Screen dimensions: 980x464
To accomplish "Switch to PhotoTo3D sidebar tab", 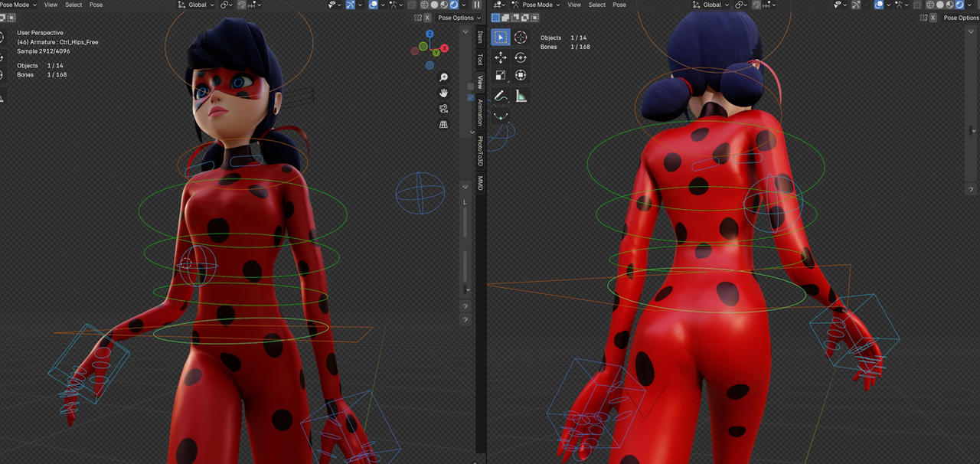I will pyautogui.click(x=480, y=152).
